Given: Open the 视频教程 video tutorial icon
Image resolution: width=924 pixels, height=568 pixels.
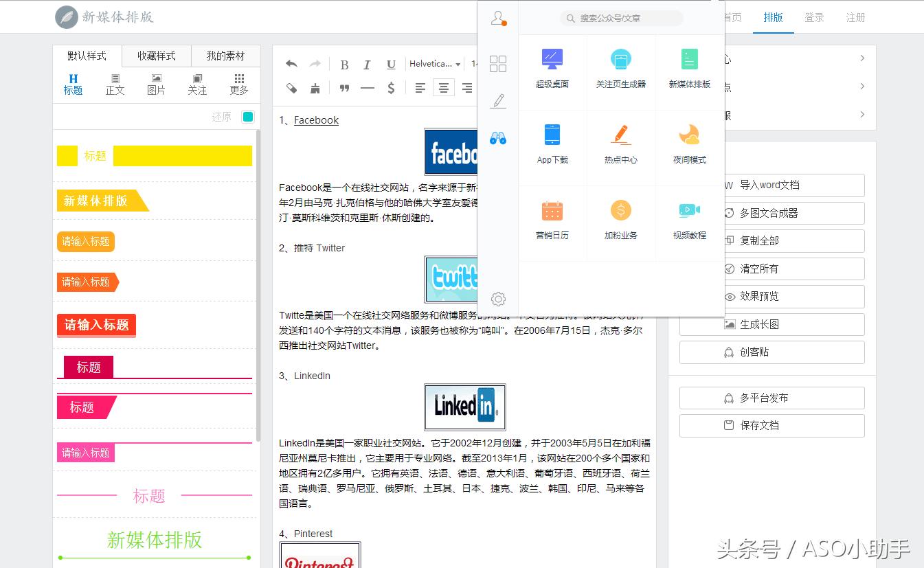Looking at the screenshot, I should click(x=689, y=221).
